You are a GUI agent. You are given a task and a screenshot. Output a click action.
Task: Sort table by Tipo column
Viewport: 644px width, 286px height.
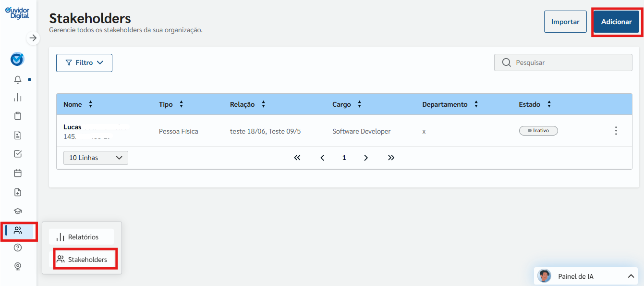coord(181,104)
